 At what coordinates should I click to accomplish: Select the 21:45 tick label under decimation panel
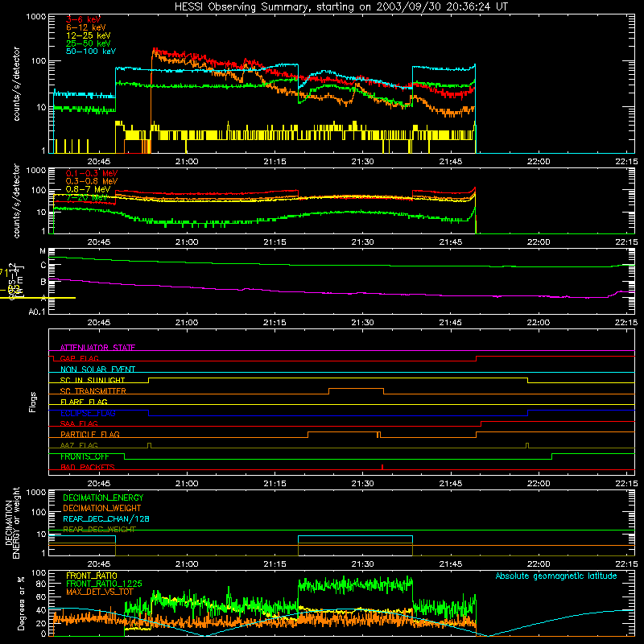(451, 564)
